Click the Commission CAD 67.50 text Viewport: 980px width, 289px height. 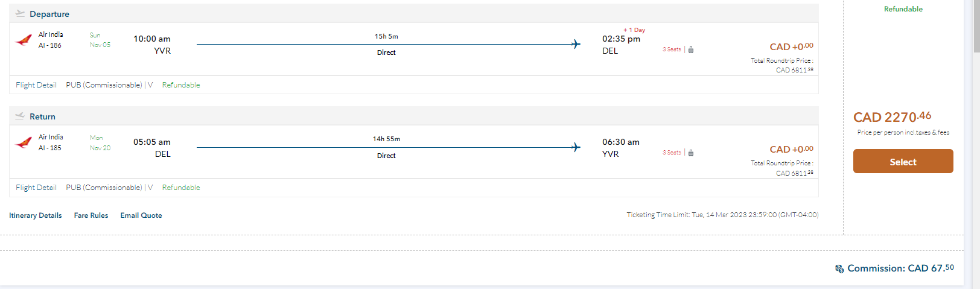point(900,268)
